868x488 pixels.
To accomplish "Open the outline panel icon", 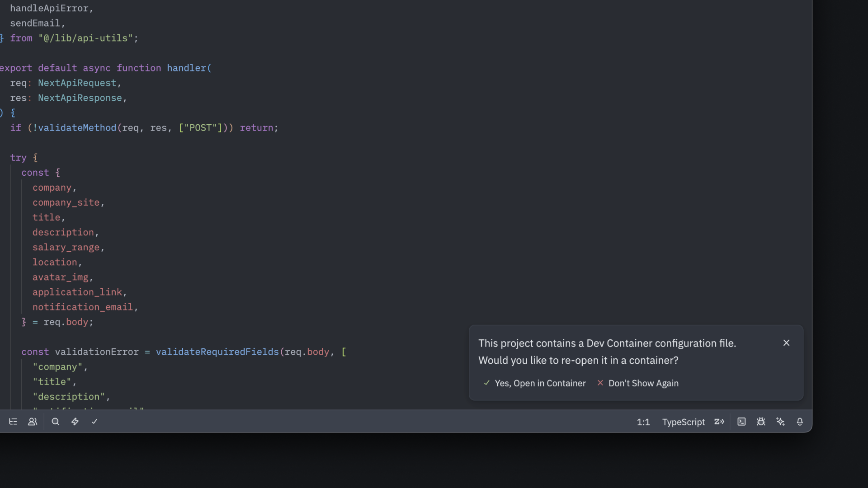I will (13, 422).
